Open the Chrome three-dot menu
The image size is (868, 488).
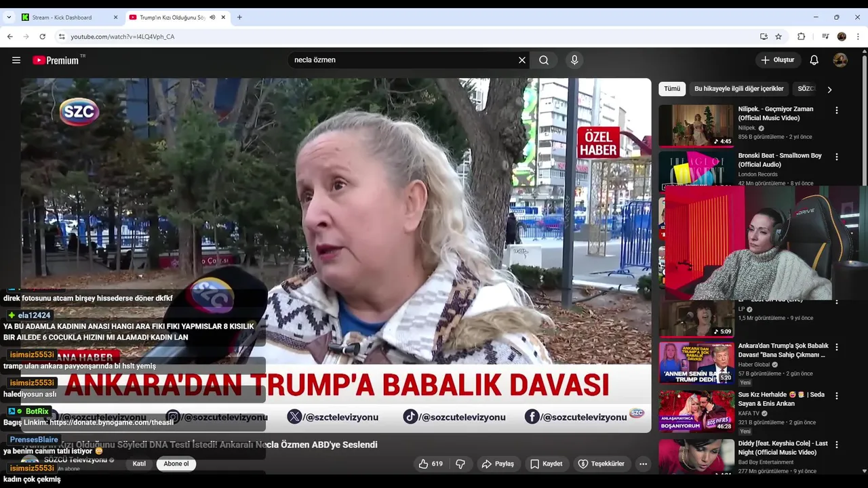coord(859,37)
